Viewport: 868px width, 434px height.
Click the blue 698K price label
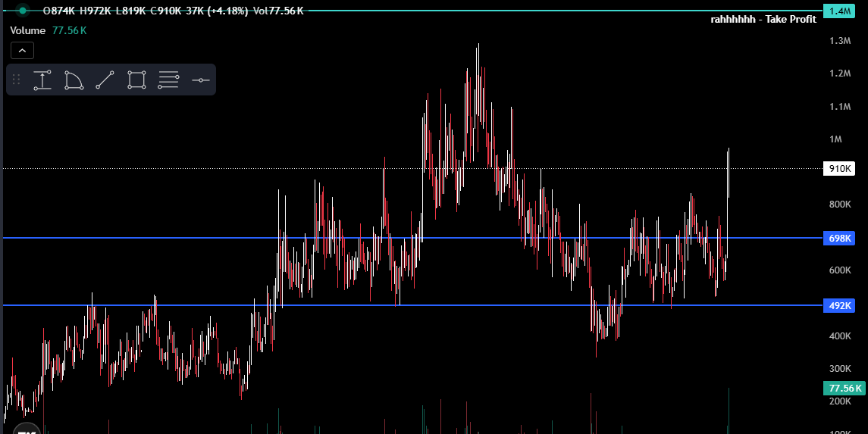[x=838, y=239]
